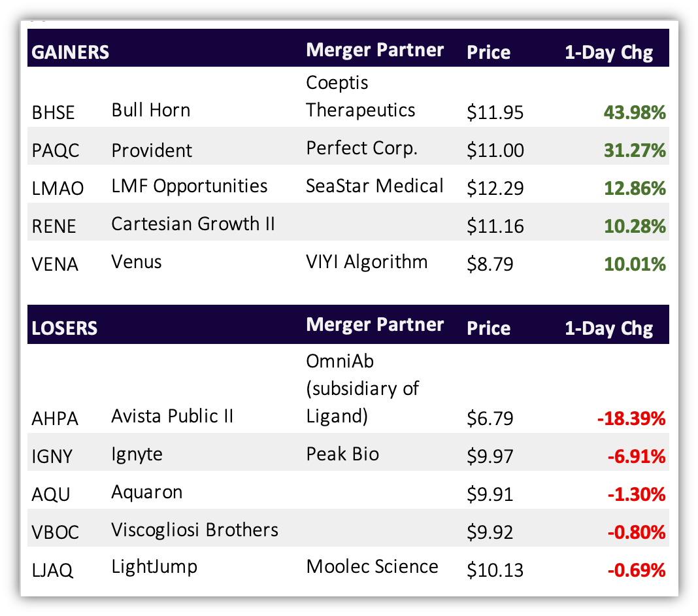Click Moolec Science merger partner
This screenshot has height=616, width=698.
[x=372, y=566]
